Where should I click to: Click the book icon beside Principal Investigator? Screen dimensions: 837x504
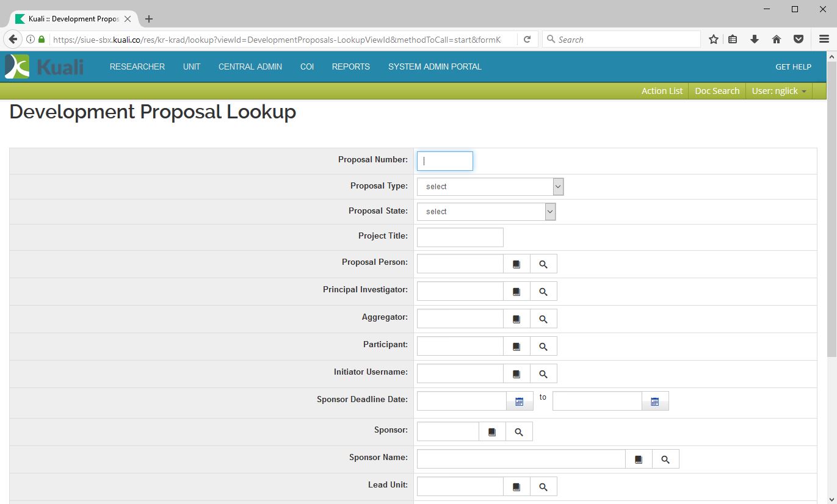516,292
